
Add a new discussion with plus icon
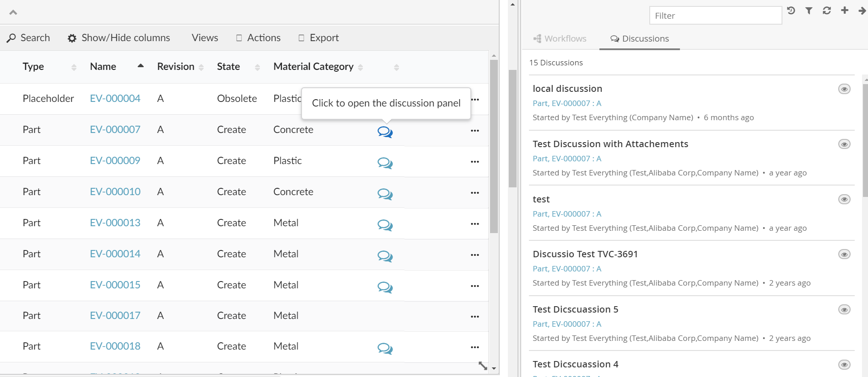coord(845,11)
